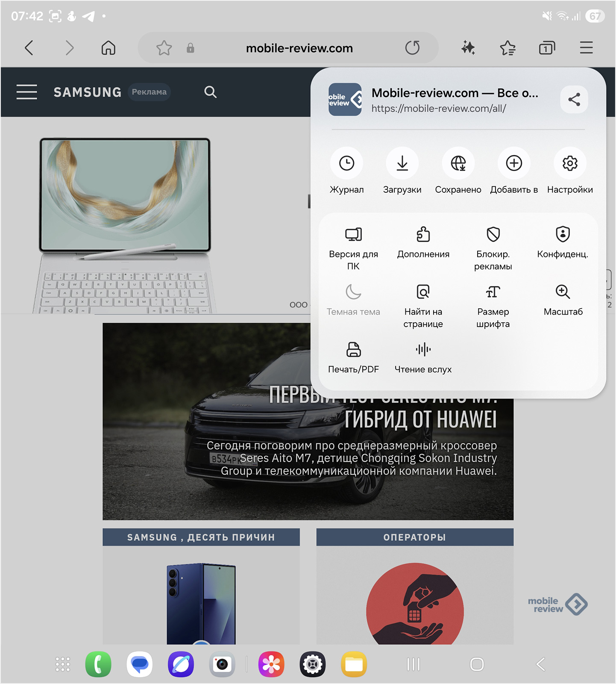The width and height of the screenshot is (616, 684).
Task: Switch to Версия для ПК
Action: click(353, 249)
